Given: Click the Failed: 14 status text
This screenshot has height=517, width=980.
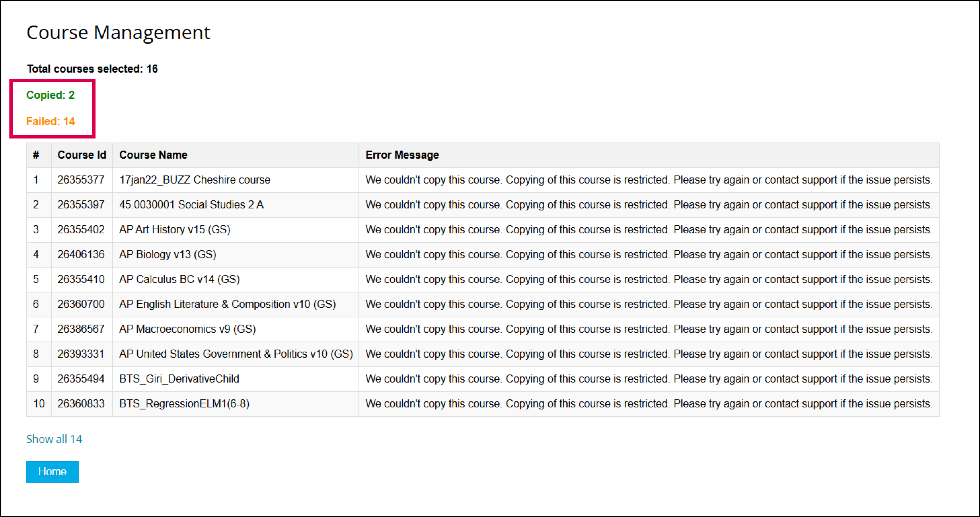Looking at the screenshot, I should [50, 121].
